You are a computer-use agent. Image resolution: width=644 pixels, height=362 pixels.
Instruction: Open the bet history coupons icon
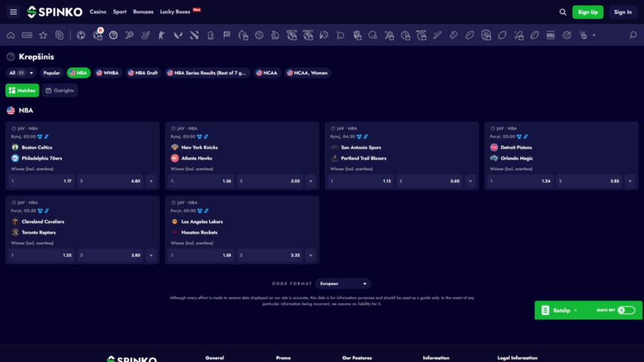point(60,35)
